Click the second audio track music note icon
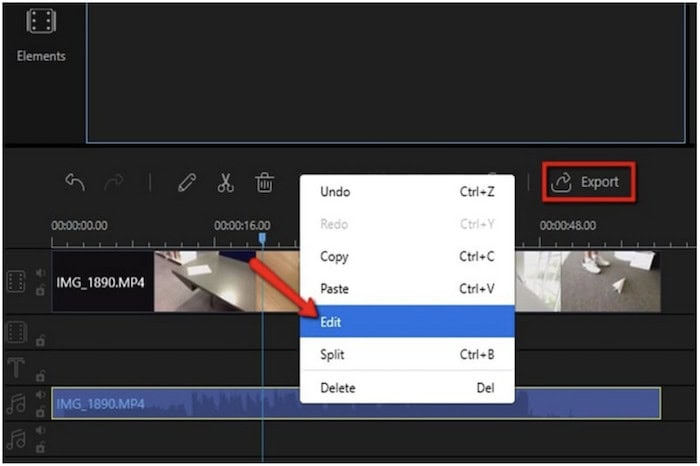This screenshot has width=700, height=466. point(17,439)
